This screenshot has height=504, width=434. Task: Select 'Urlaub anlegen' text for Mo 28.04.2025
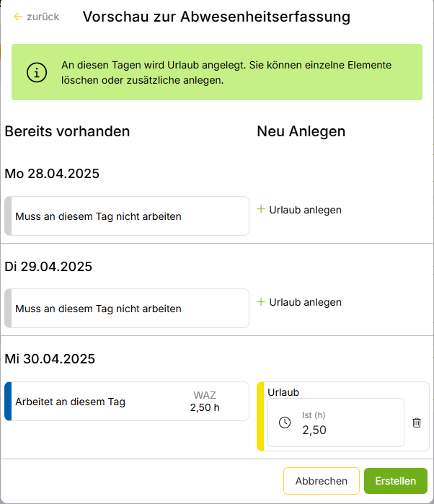click(x=305, y=210)
